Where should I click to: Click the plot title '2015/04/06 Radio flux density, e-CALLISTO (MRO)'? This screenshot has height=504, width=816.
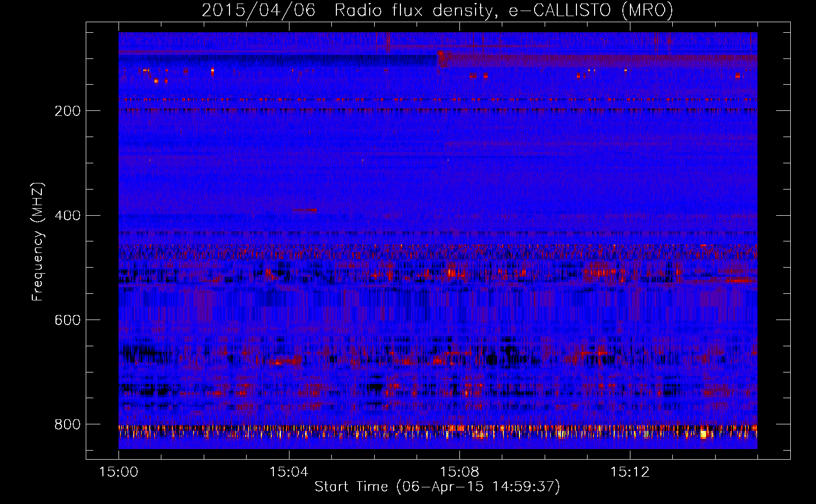point(437,10)
